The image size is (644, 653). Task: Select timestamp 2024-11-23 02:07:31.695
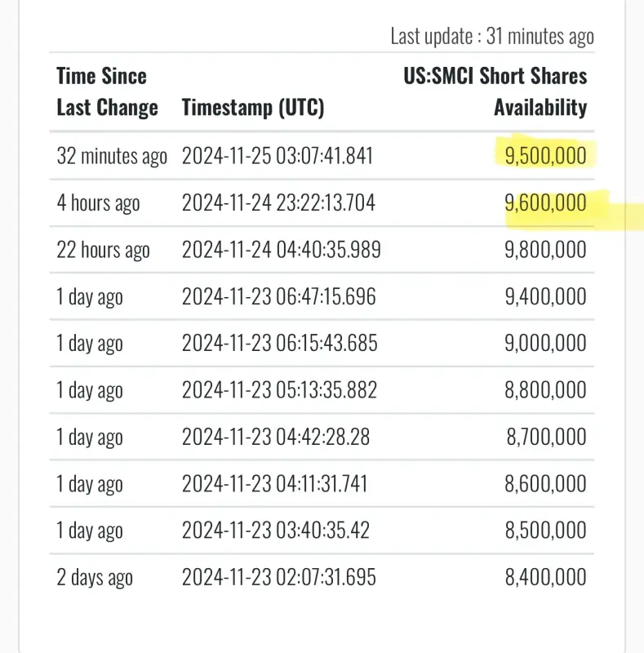tap(279, 577)
